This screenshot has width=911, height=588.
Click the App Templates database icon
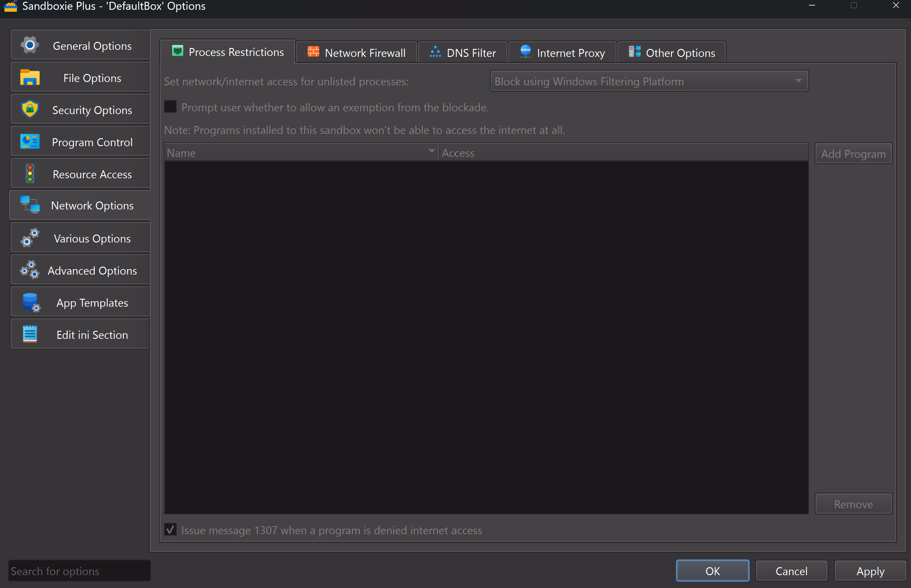tap(31, 302)
